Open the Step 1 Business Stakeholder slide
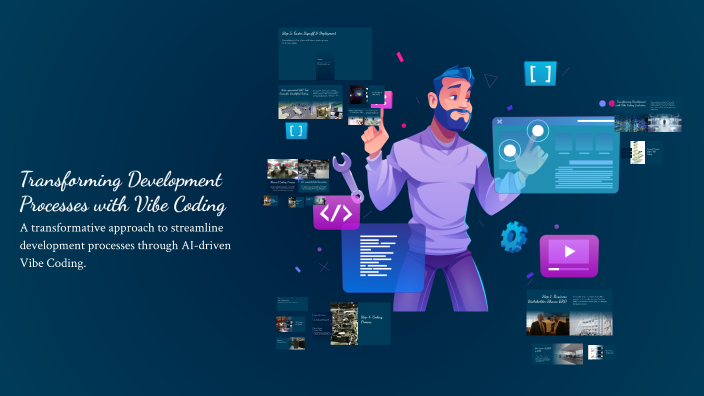The image size is (704, 396). [569, 313]
